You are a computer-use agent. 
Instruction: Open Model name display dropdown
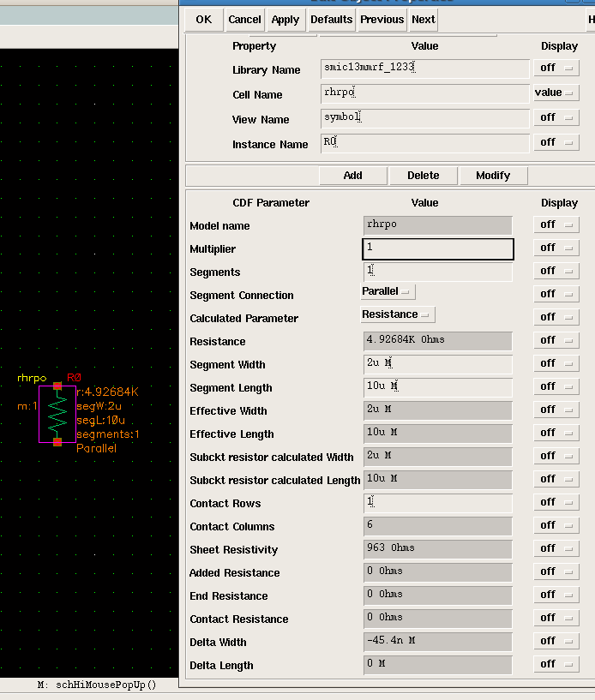556,224
